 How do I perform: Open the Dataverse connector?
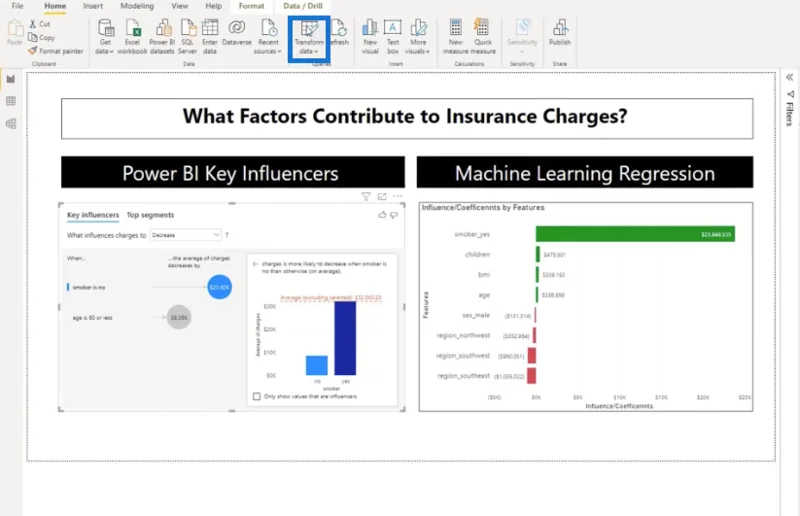[x=237, y=32]
